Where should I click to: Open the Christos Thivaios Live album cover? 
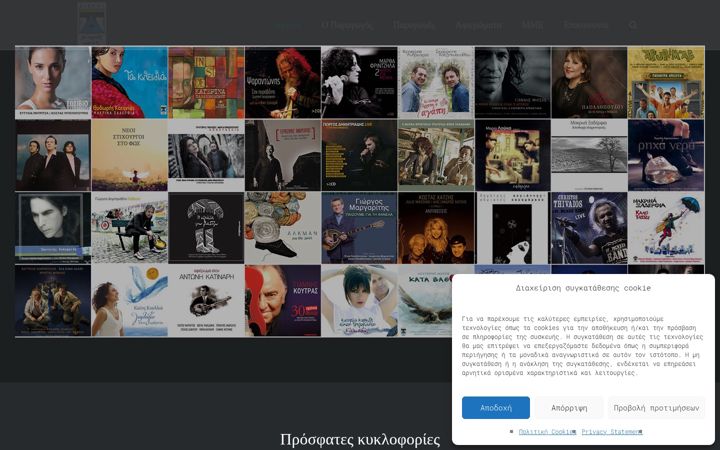tap(589, 228)
